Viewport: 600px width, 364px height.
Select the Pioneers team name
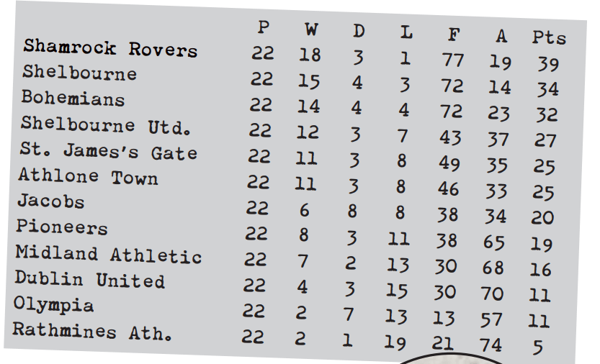click(x=62, y=228)
